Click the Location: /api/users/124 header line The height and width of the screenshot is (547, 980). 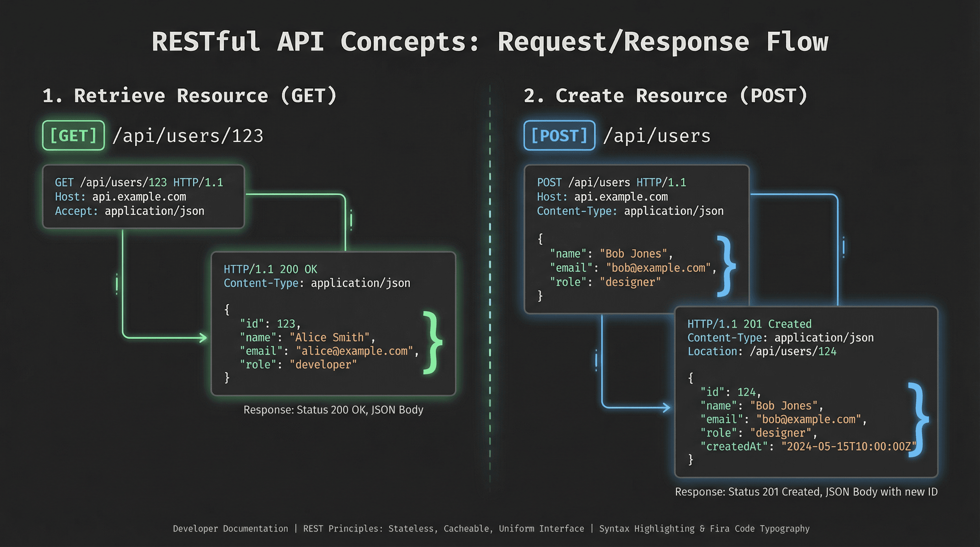pos(762,351)
